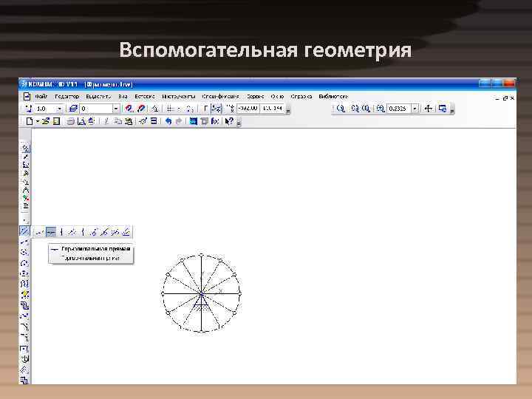Click the Circle tool in left panel
The width and height of the screenshot is (532, 399).
click(24, 252)
